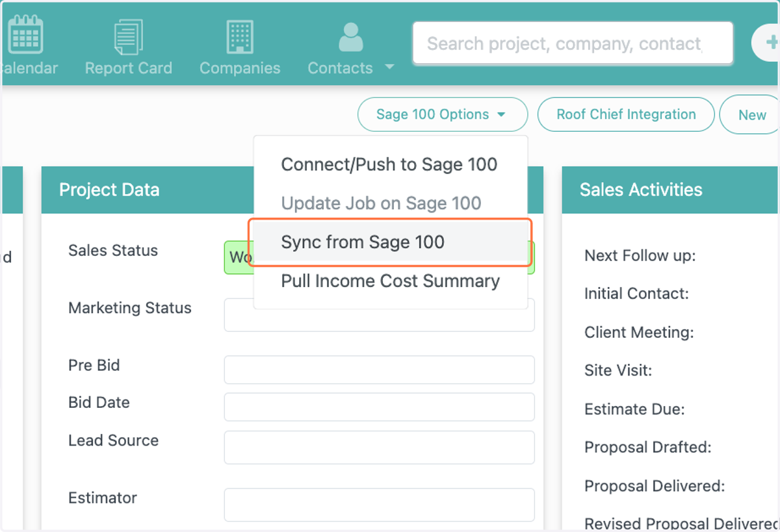Image resolution: width=780 pixels, height=532 pixels.
Task: Choose Pull Income Cost Summary
Action: (389, 281)
